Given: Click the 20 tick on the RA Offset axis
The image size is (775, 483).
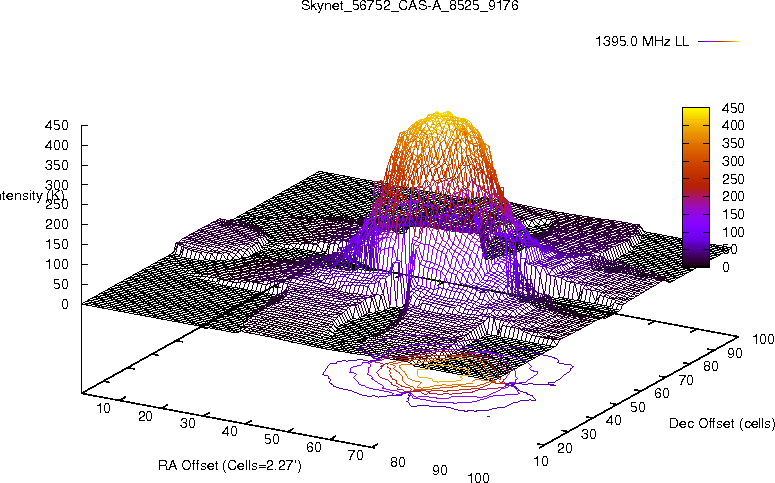Looking at the screenshot, I should point(145,416).
